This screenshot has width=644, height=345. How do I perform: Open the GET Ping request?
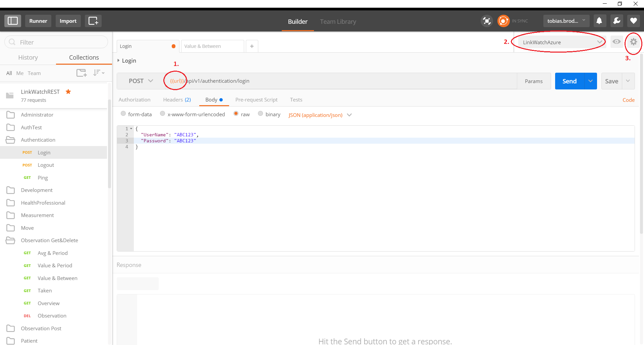point(54,178)
